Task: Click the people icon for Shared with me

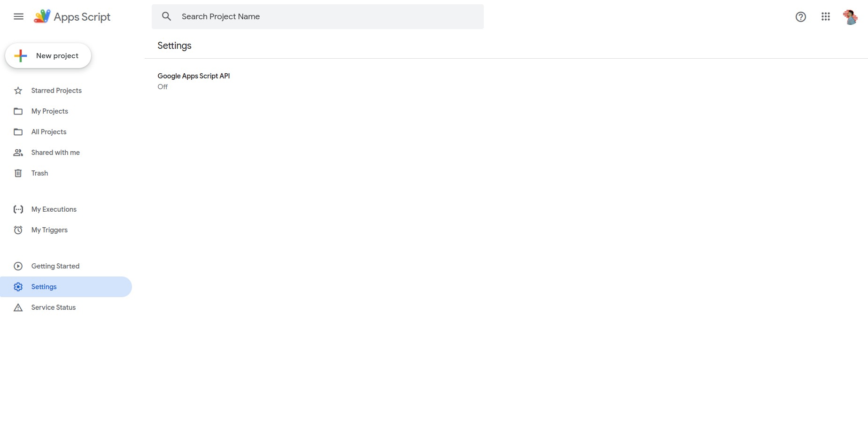Action: tap(18, 153)
